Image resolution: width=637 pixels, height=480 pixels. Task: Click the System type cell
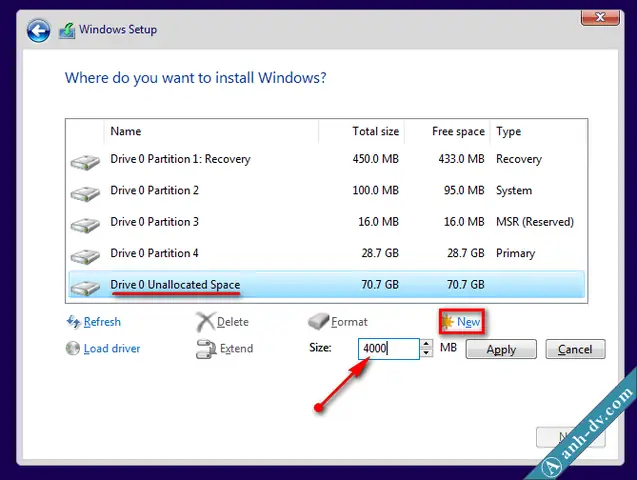pos(514,190)
